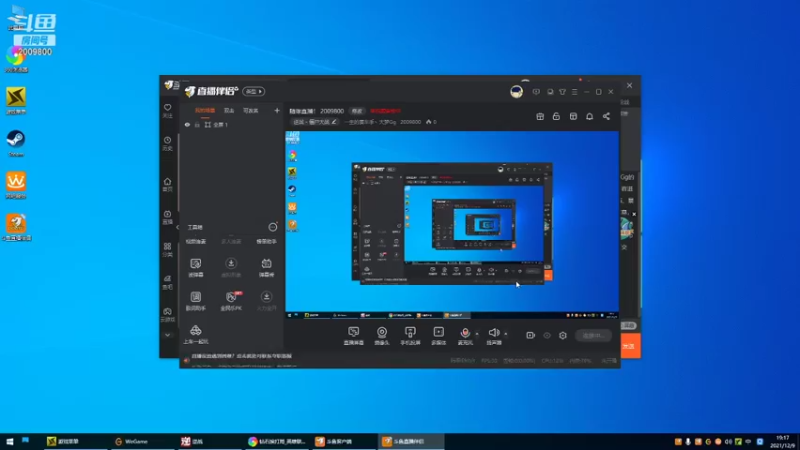The height and width of the screenshot is (450, 800).
Task: Toggle eye visibility of full-screen source
Action: tap(187, 124)
